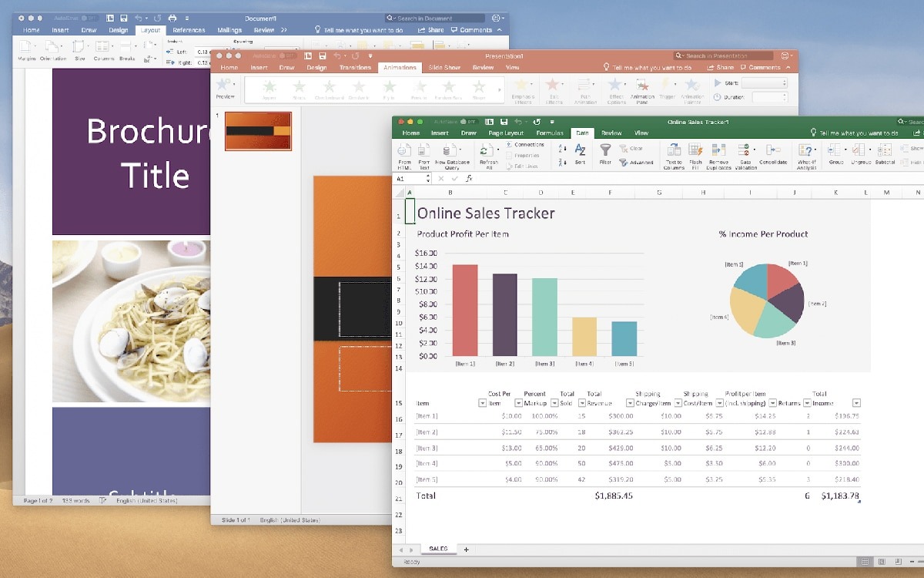Click Data Validation icon in Excel
The image size is (924, 578).
tap(745, 150)
